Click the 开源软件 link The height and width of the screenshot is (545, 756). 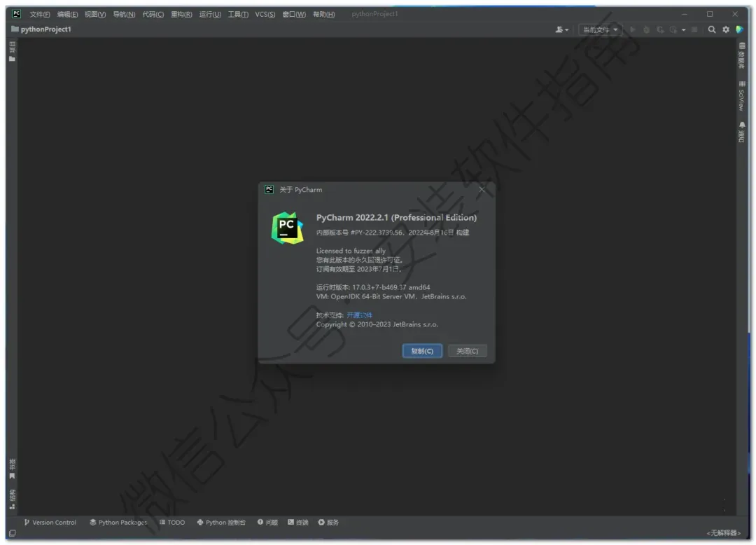click(359, 315)
